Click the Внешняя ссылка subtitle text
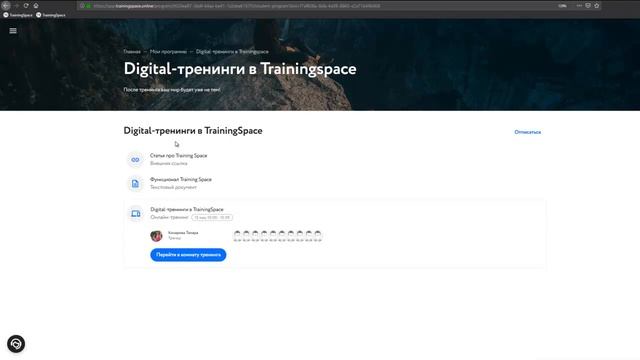The width and height of the screenshot is (640, 360). 169,163
